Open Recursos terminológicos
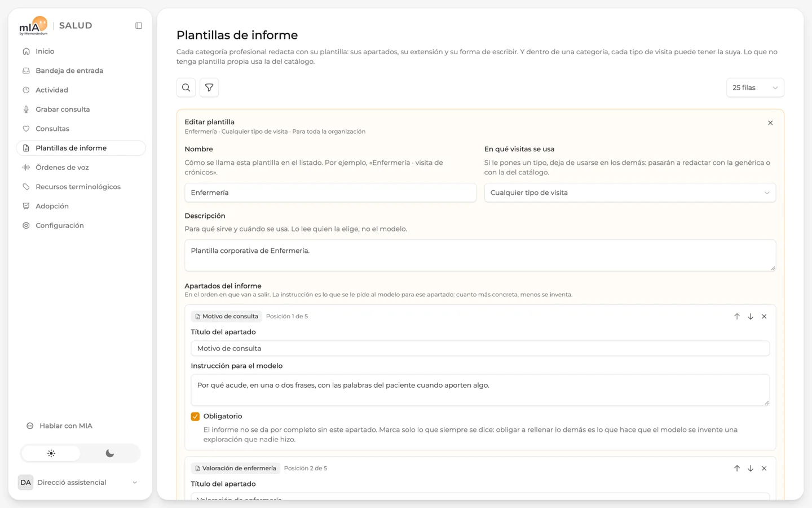Screen dimensions: 812x508 click(81, 187)
